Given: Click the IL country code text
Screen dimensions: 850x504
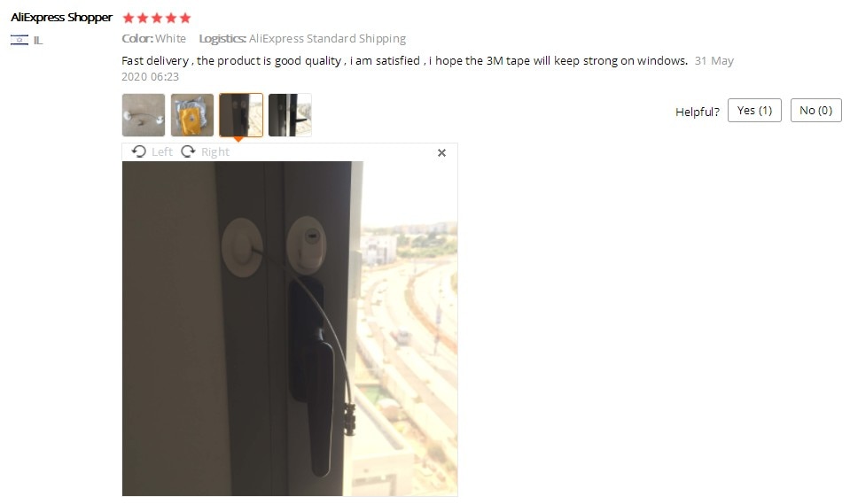Looking at the screenshot, I should pyautogui.click(x=38, y=40).
